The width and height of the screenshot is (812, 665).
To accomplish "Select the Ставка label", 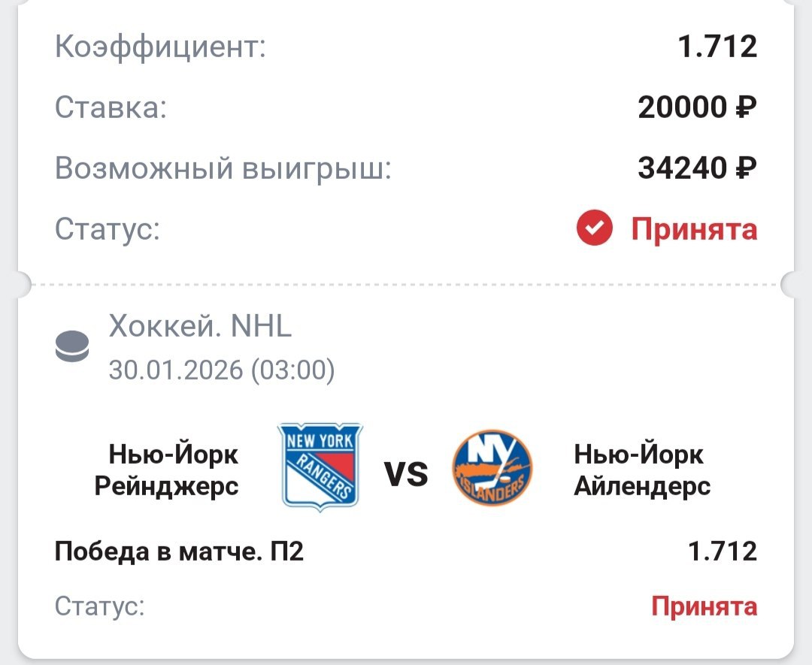I will click(111, 108).
